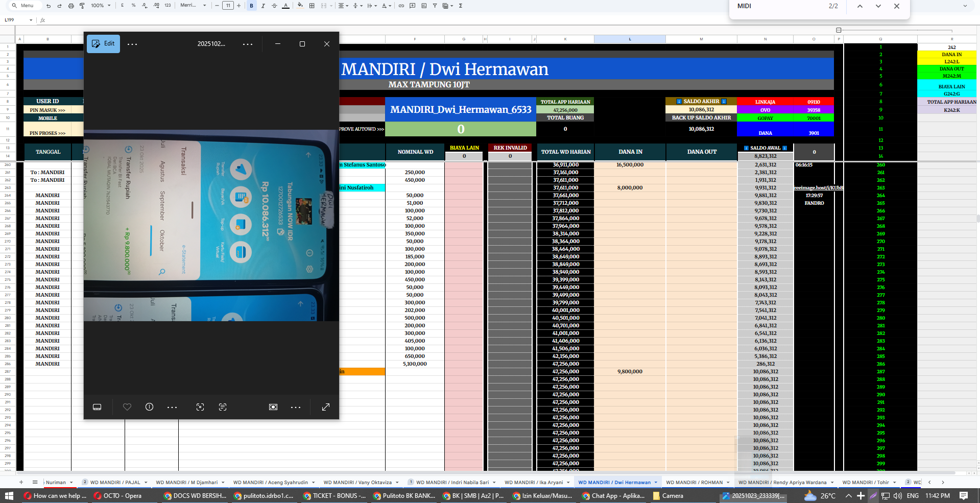The width and height of the screenshot is (980, 503).
Task: Fit photo to window icon
Action: [273, 407]
